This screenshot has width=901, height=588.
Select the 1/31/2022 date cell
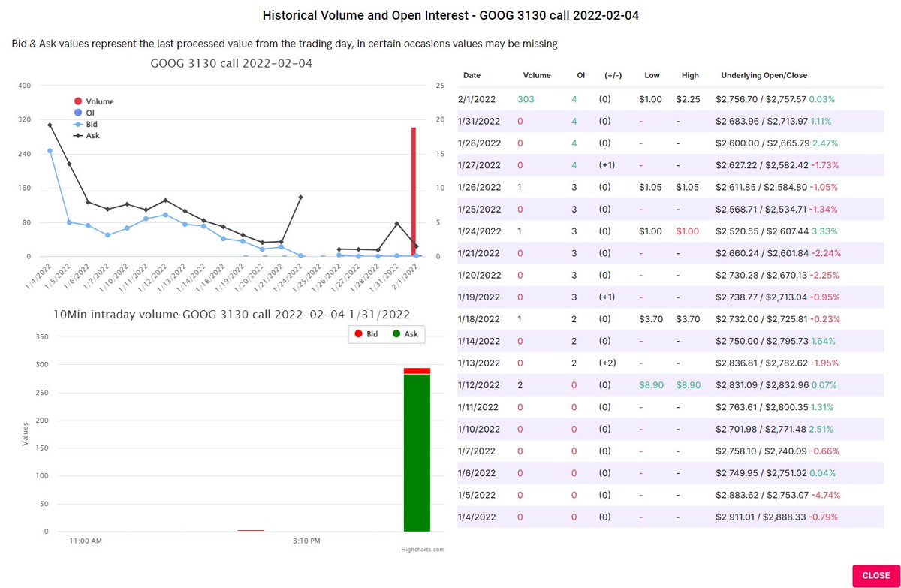479,121
